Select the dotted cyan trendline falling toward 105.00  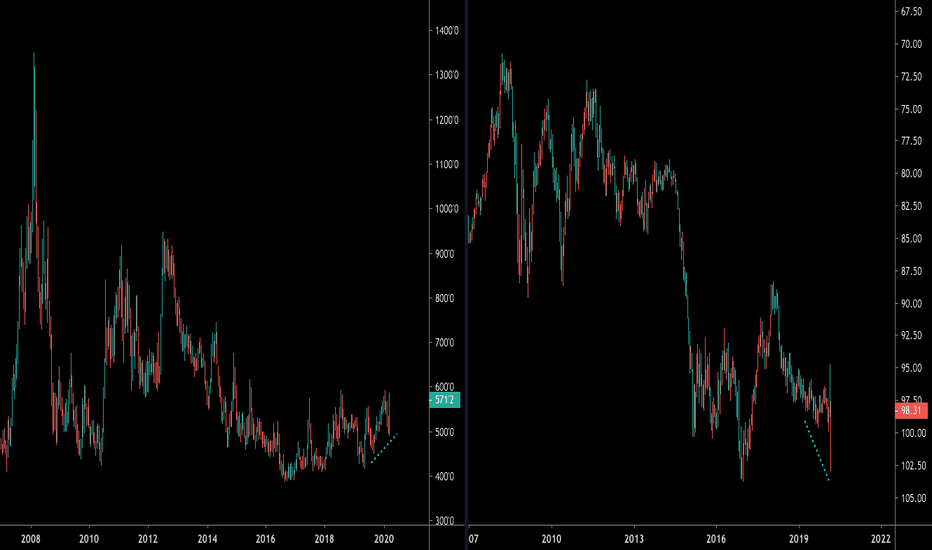tap(816, 450)
